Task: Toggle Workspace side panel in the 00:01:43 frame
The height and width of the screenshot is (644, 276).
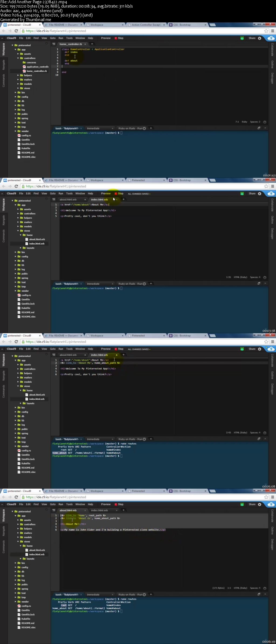Action: [4, 49]
